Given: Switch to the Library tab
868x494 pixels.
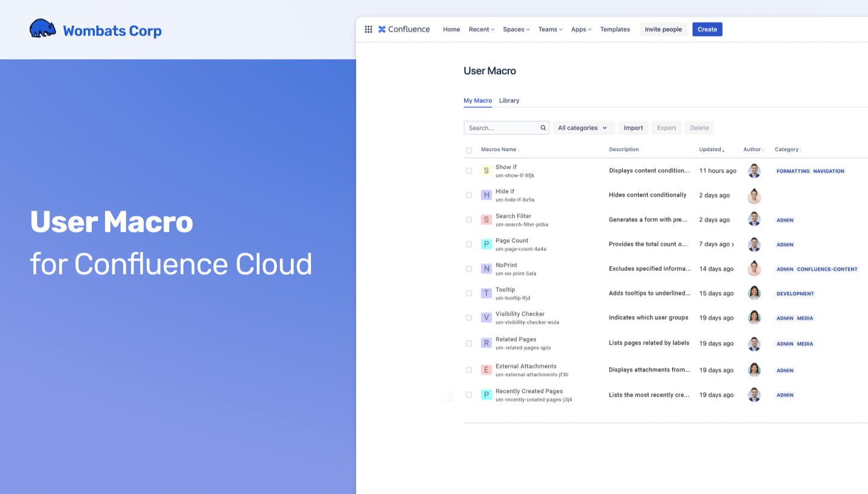Looking at the screenshot, I should 509,100.
